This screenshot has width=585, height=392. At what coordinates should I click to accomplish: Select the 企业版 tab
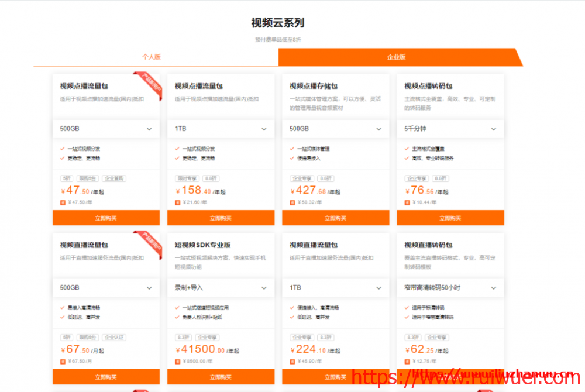click(x=397, y=57)
